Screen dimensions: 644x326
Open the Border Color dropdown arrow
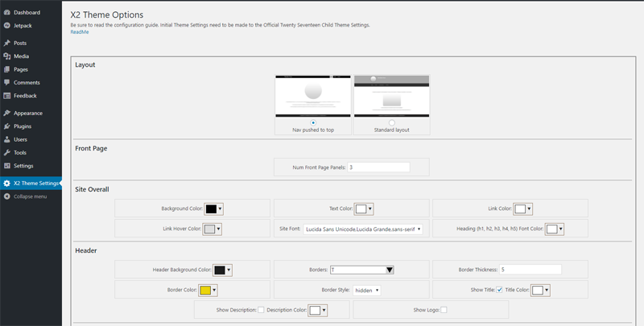pyautogui.click(x=214, y=291)
